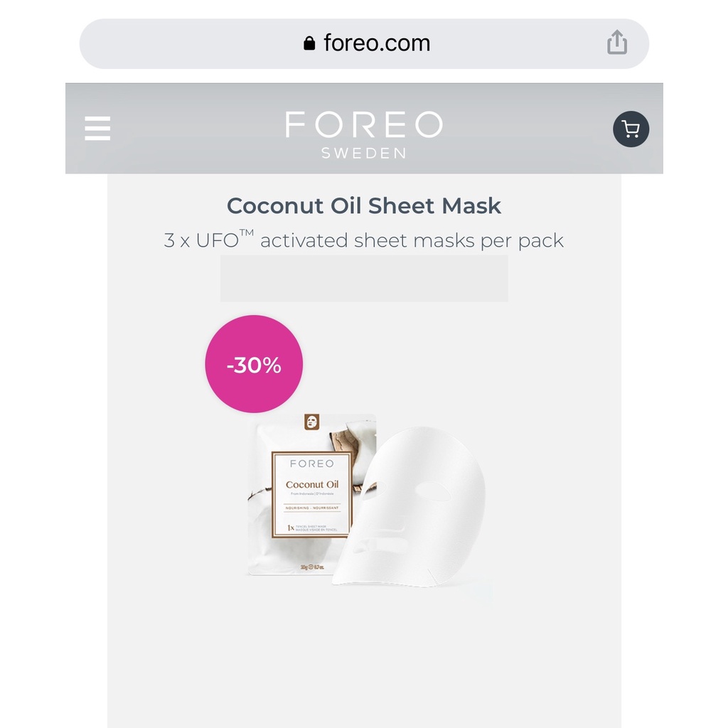Screen dimensions: 728x728
Task: Tap the share icon in address bar
Action: [617, 43]
